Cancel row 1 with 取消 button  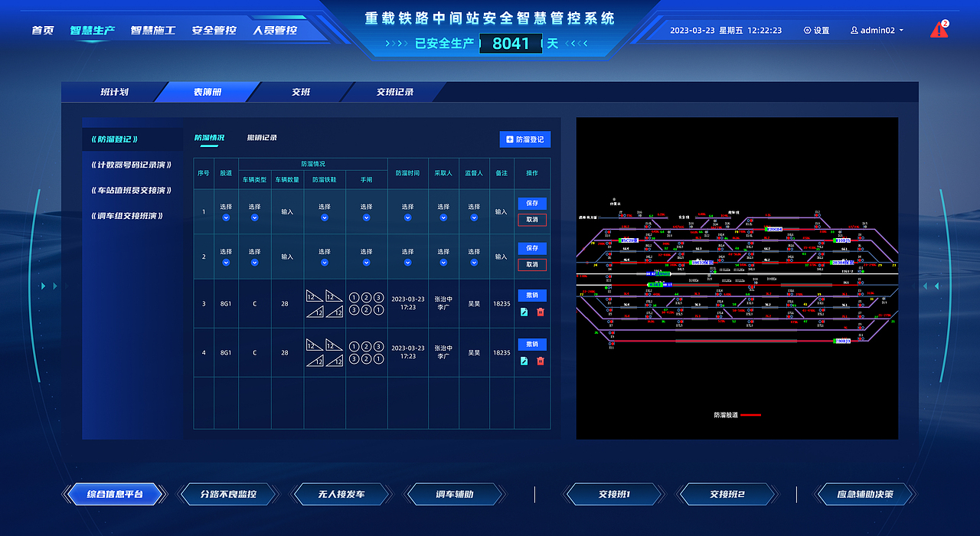532,220
